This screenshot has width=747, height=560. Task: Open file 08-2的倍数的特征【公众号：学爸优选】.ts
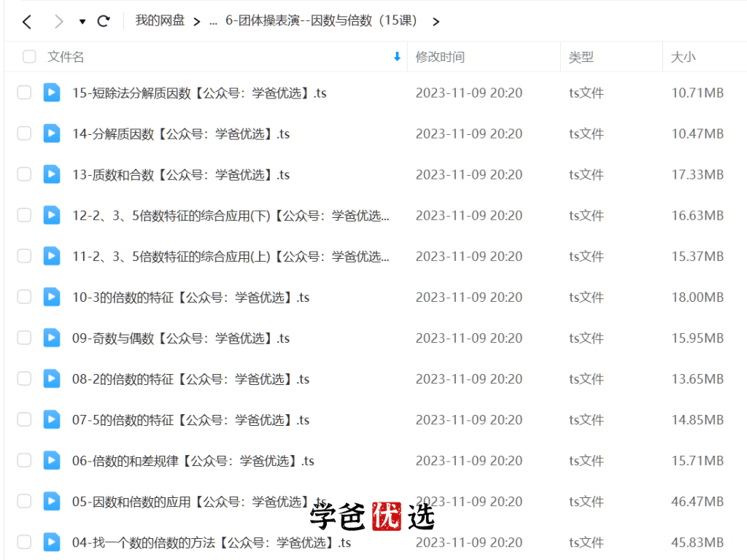point(190,379)
